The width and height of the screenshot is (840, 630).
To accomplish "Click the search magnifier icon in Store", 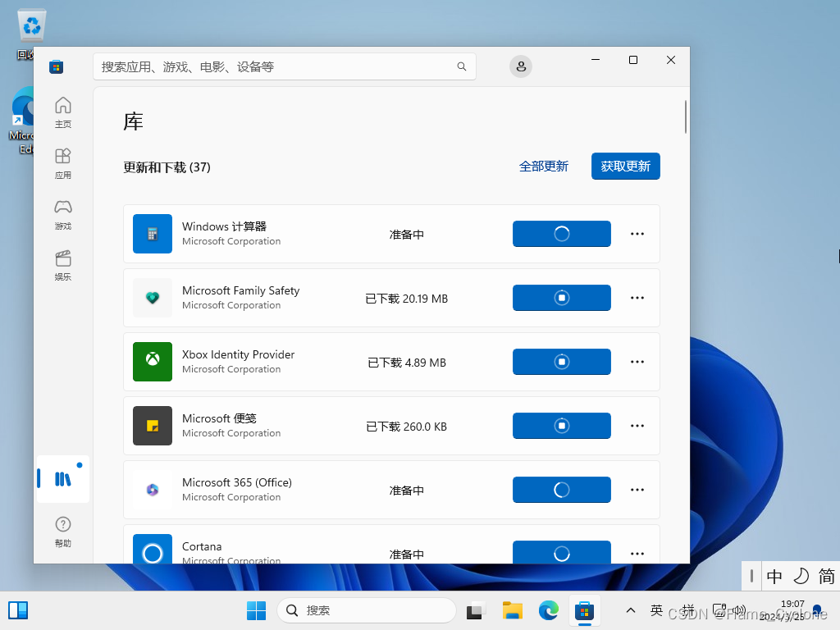I will pyautogui.click(x=461, y=66).
